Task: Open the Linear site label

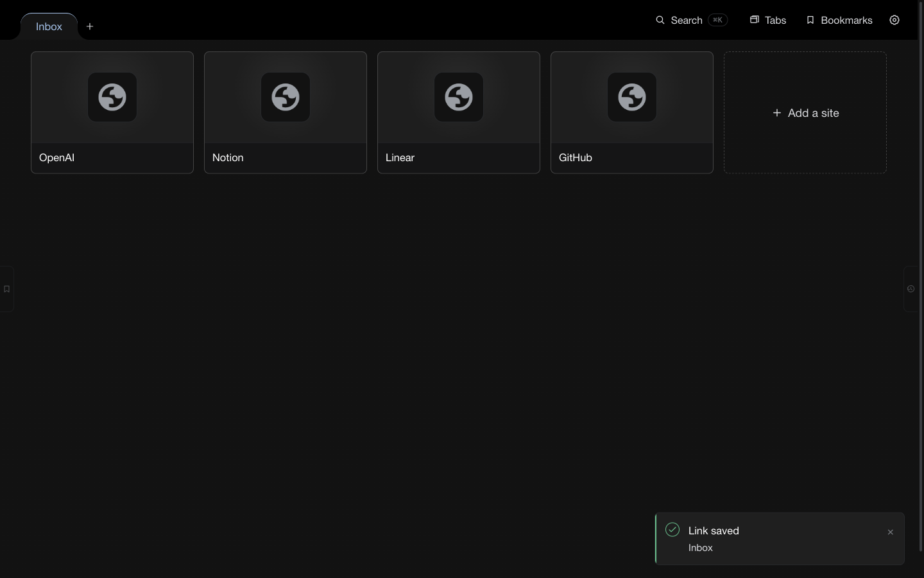Action: coord(400,157)
